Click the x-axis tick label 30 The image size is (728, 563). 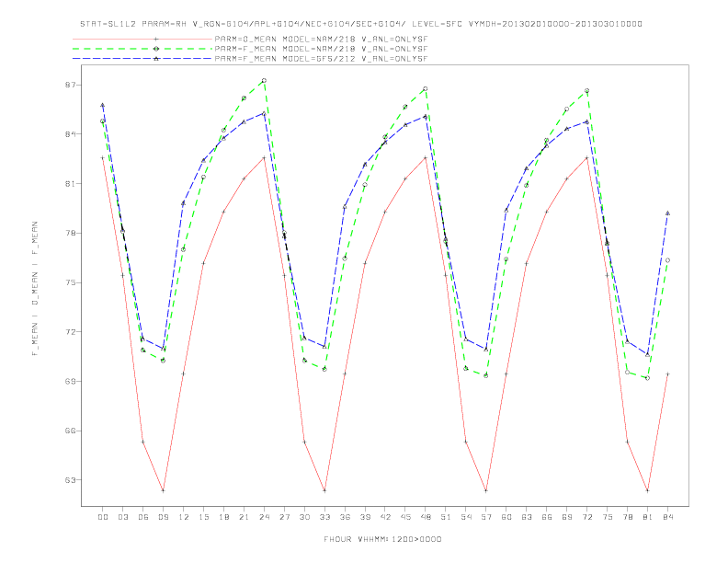point(304,517)
